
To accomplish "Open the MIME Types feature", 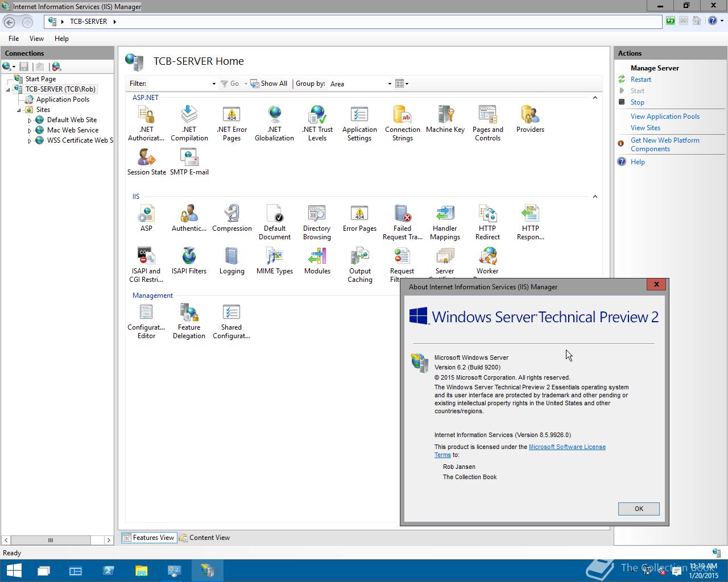I will point(274,261).
